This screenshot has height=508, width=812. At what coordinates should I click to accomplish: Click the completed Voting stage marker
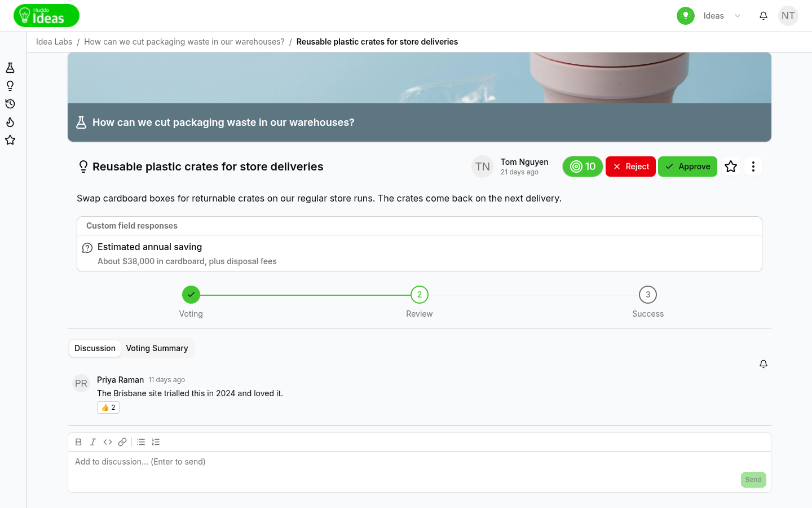click(x=191, y=295)
